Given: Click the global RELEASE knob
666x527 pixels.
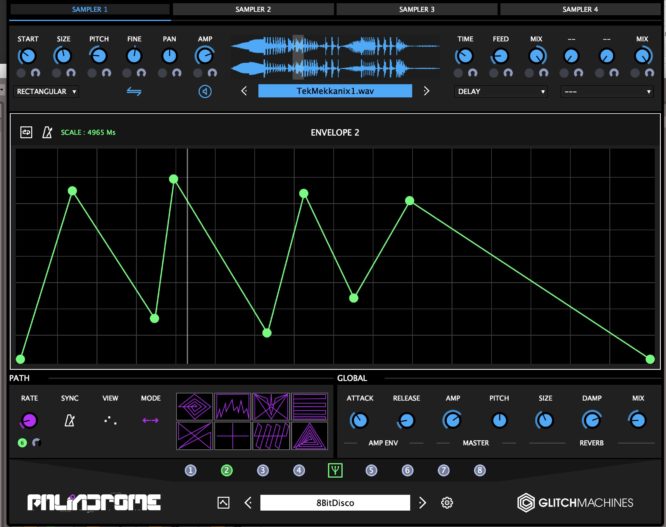Looking at the screenshot, I should (x=406, y=420).
